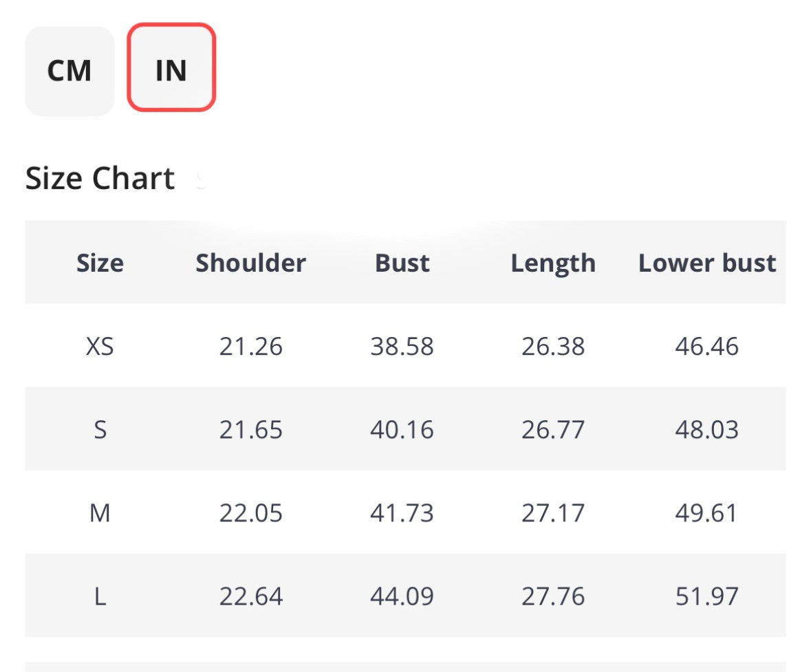
Task: Select M bust value 41.73
Action: coord(402,513)
